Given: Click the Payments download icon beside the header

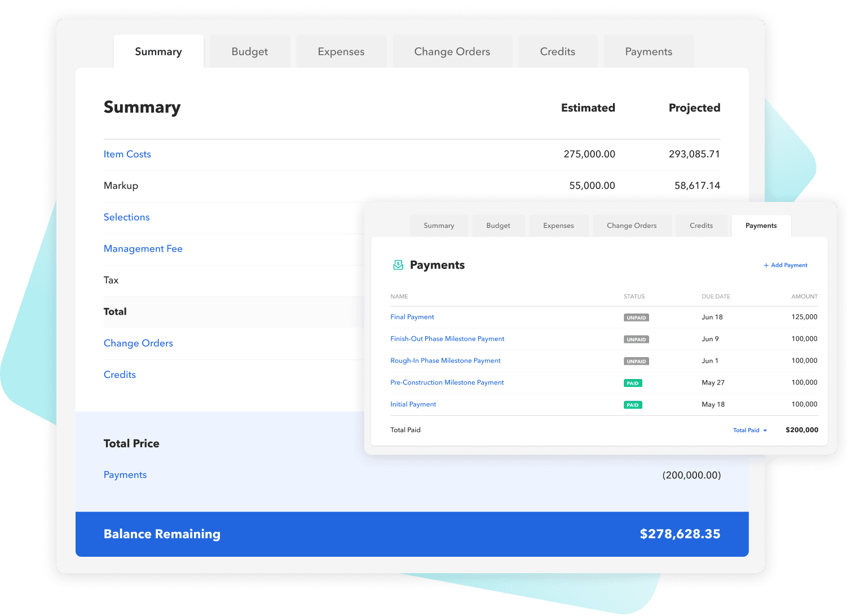Looking at the screenshot, I should pyautogui.click(x=399, y=265).
